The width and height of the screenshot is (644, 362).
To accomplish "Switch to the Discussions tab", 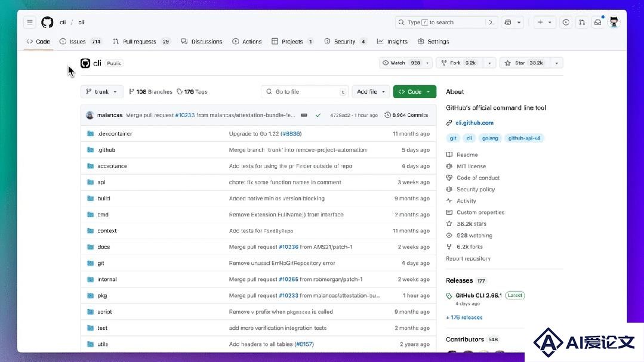I will pyautogui.click(x=202, y=42).
